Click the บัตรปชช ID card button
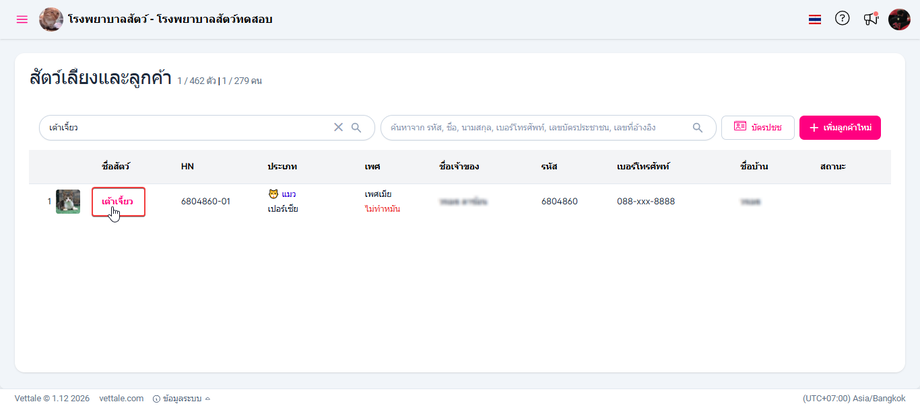This screenshot has width=920, height=408. 757,127
